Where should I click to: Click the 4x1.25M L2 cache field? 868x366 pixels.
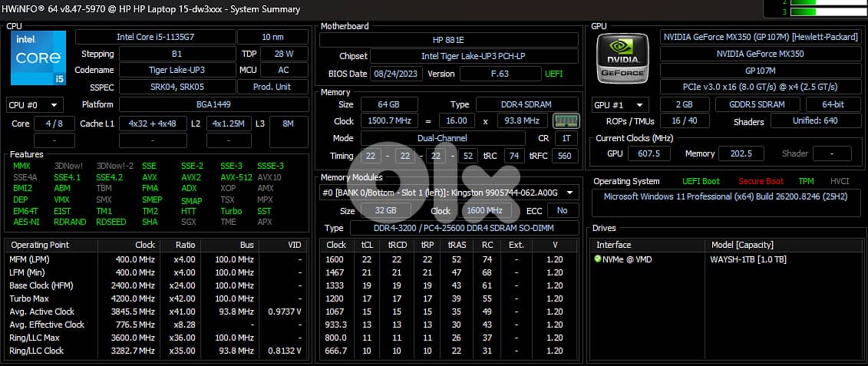point(229,124)
